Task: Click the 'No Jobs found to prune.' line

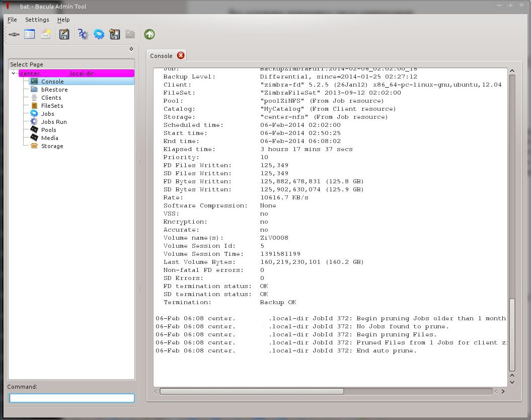Action: coord(402,326)
